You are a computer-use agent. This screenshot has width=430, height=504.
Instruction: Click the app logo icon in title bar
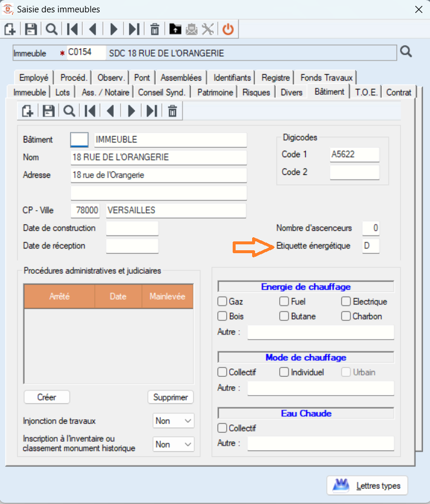pos(8,9)
